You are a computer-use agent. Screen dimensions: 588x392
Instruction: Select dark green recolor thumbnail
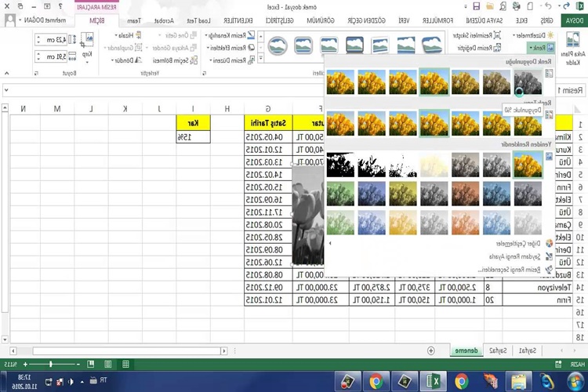pyautogui.click(x=340, y=194)
